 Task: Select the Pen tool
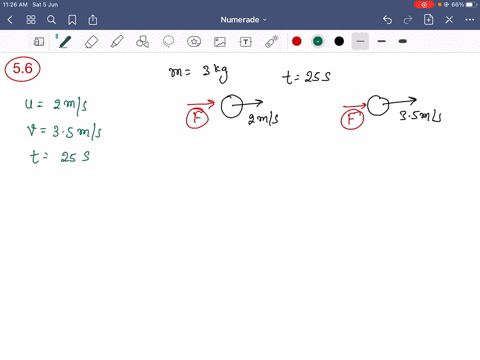(x=65, y=42)
